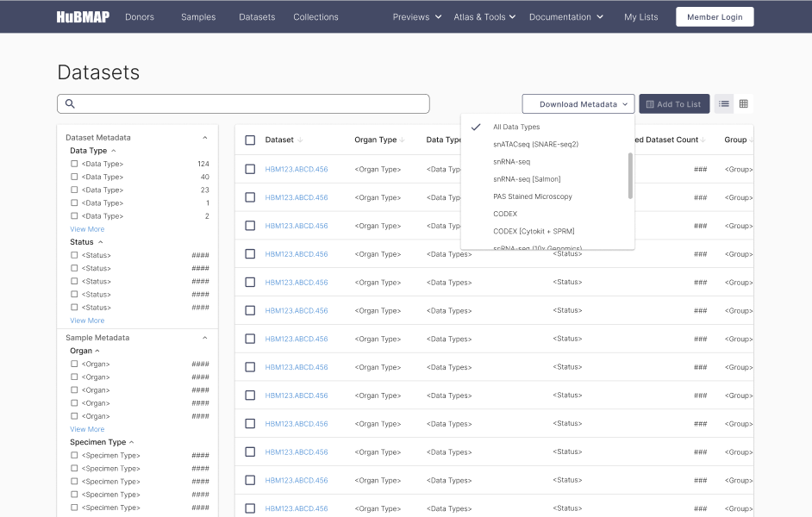Open the first HBM123.ABCD.456 dataset link

click(297, 169)
